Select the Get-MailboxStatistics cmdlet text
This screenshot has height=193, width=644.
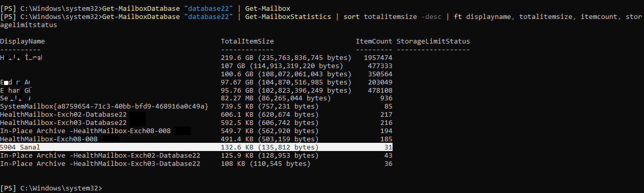point(288,16)
